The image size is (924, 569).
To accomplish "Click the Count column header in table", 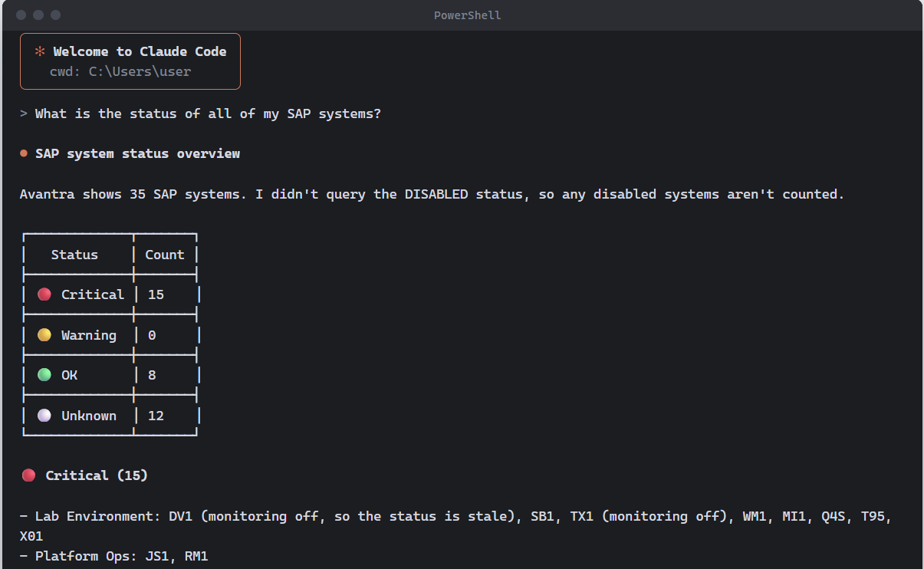I will 165,255.
